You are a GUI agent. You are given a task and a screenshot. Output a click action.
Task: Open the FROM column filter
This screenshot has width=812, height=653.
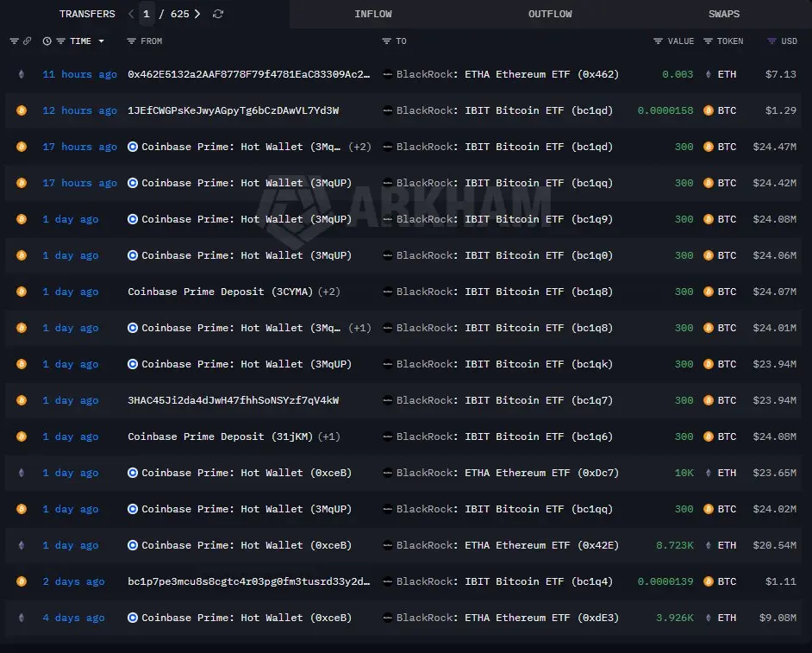(x=132, y=41)
